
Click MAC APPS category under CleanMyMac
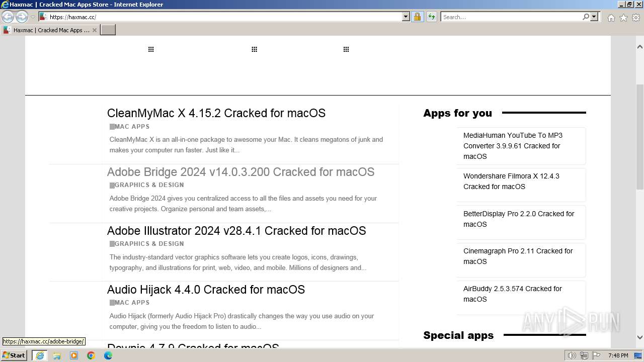point(132,127)
